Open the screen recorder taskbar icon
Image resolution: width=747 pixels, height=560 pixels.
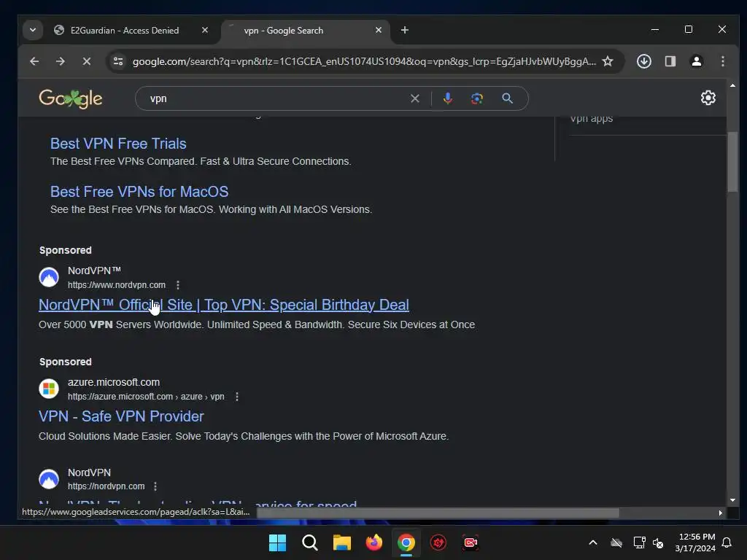471,542
